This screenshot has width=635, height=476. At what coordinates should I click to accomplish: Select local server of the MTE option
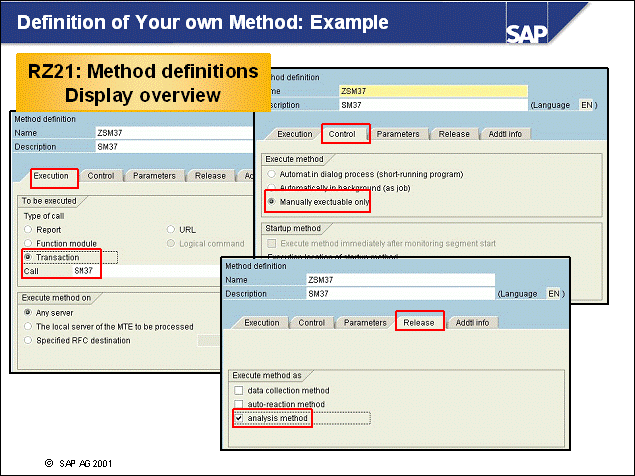click(28, 326)
